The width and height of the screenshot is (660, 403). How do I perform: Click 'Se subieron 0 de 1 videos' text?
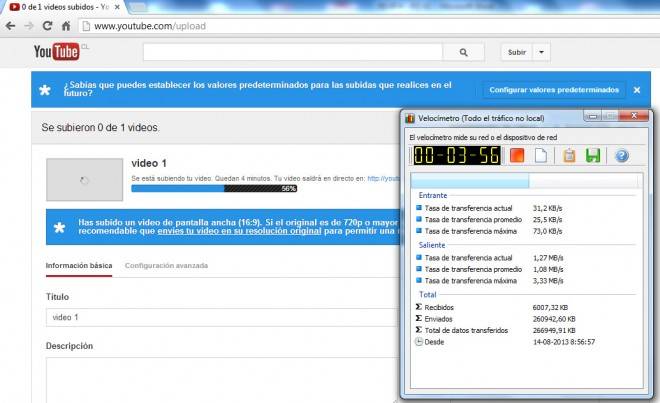tap(100, 128)
